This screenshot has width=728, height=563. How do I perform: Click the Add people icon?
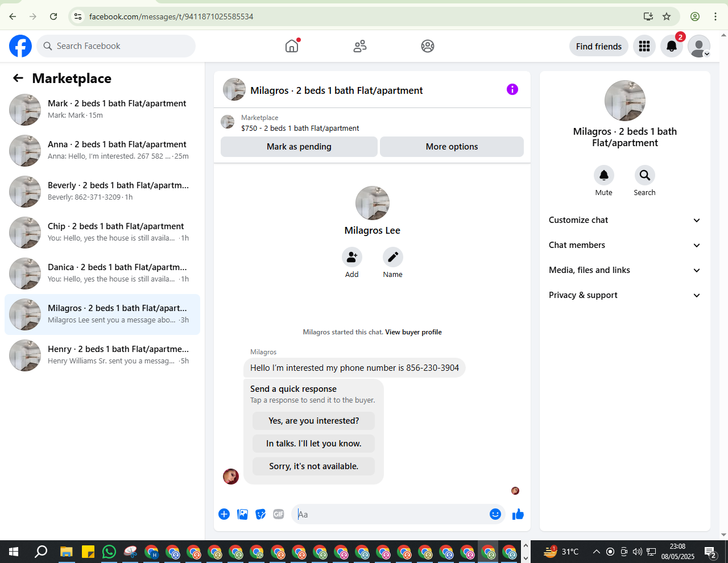[352, 257]
